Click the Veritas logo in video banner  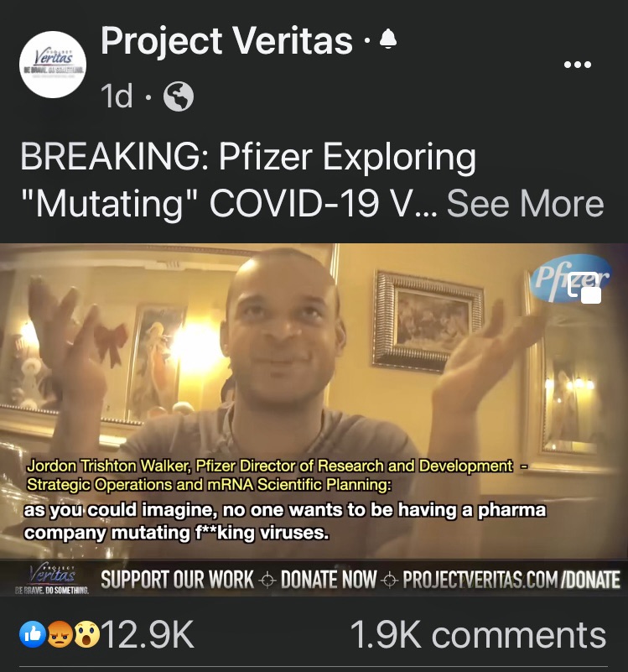52,578
